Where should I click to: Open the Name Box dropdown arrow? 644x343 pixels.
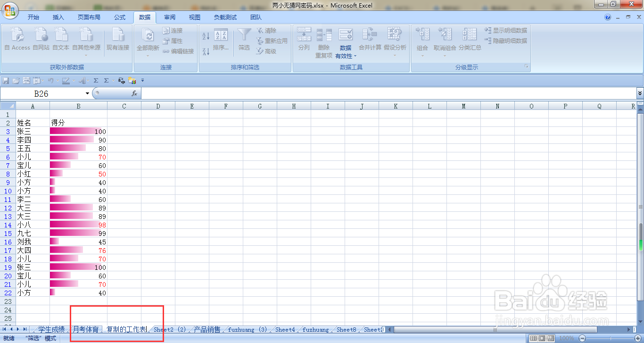coord(88,93)
